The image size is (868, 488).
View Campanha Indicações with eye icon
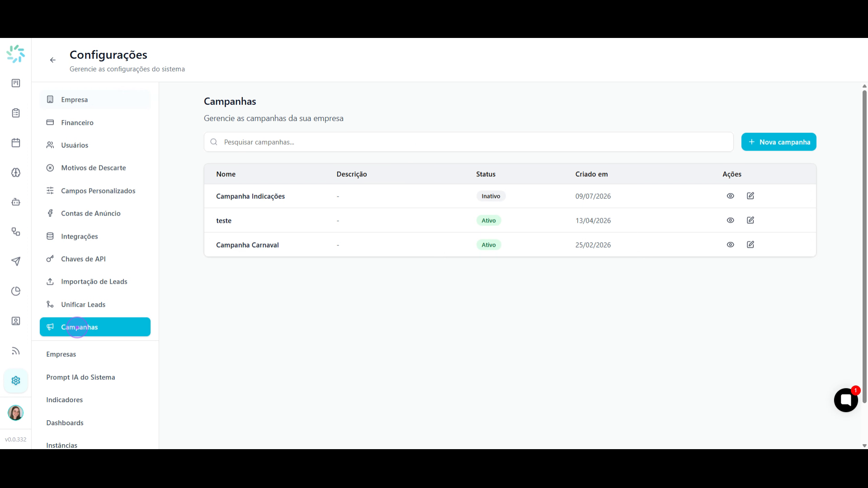(x=730, y=196)
